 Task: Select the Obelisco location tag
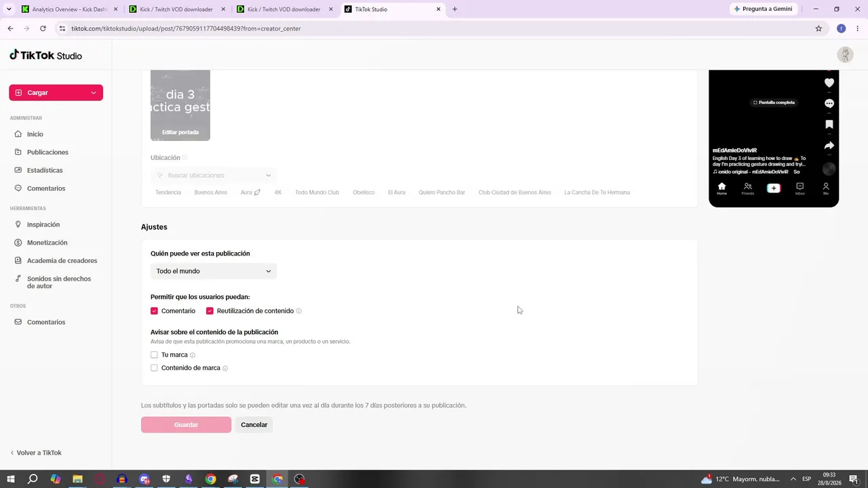click(363, 192)
